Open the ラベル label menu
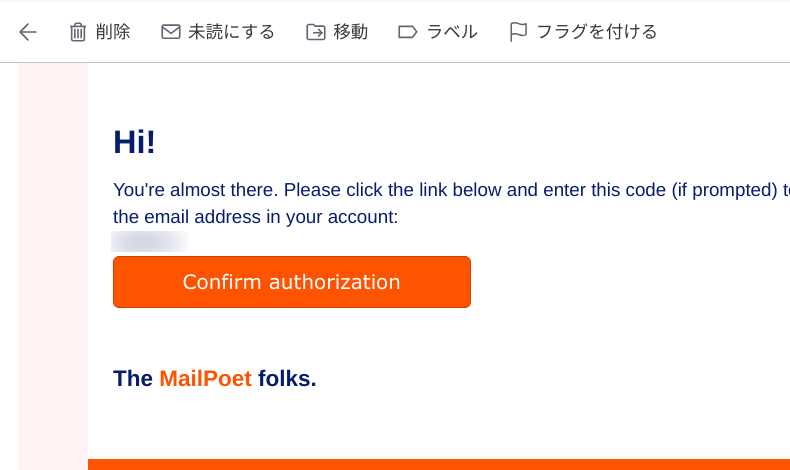Screen dimensions: 790x470 click(452, 32)
